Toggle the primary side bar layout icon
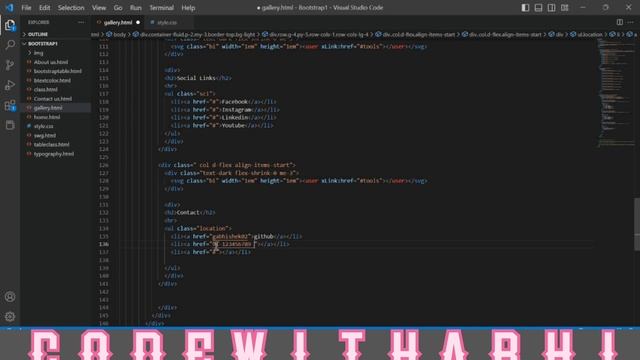640x360 pixels. [x=525, y=8]
